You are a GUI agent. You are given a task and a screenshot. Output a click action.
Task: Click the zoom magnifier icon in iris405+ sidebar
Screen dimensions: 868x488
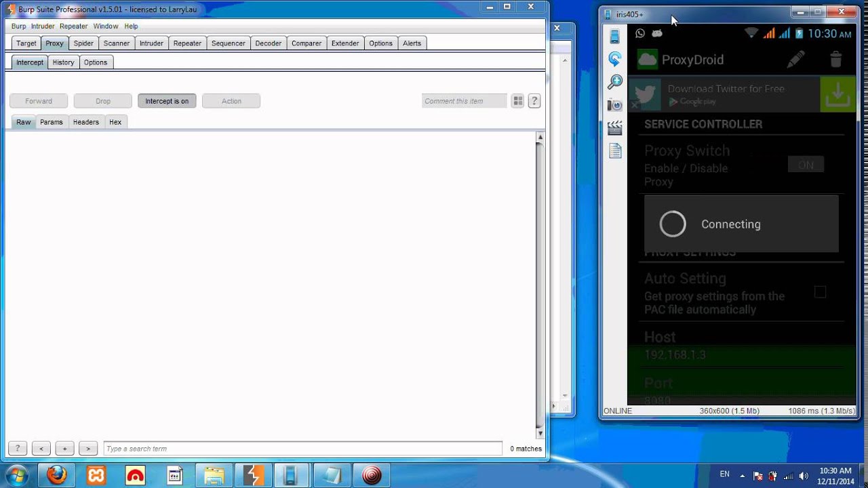[615, 82]
